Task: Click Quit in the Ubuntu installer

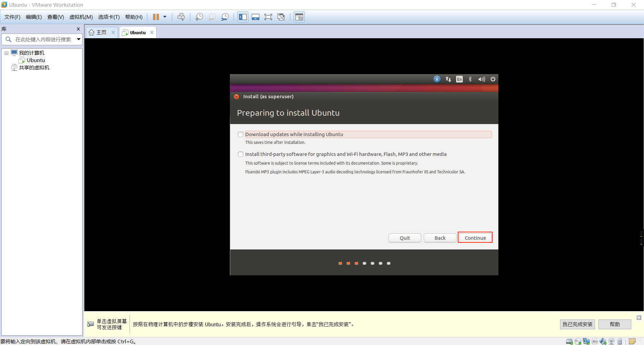Action: pos(405,238)
